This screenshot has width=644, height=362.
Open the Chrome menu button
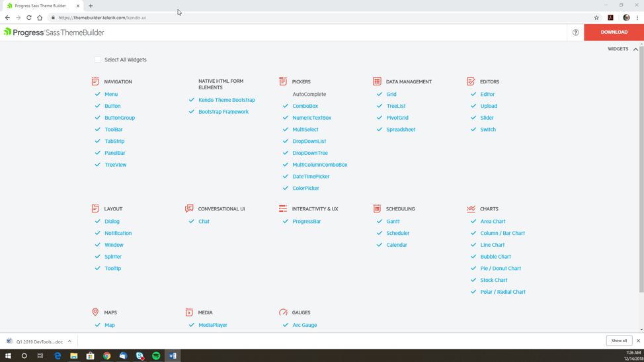pos(637,18)
